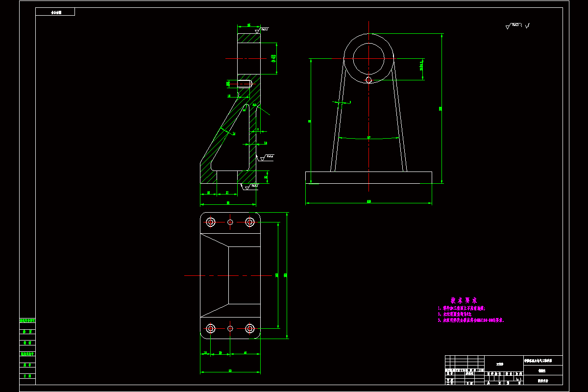
Task: Pick the small center hole between bottom counterbores
Action: coord(230,328)
